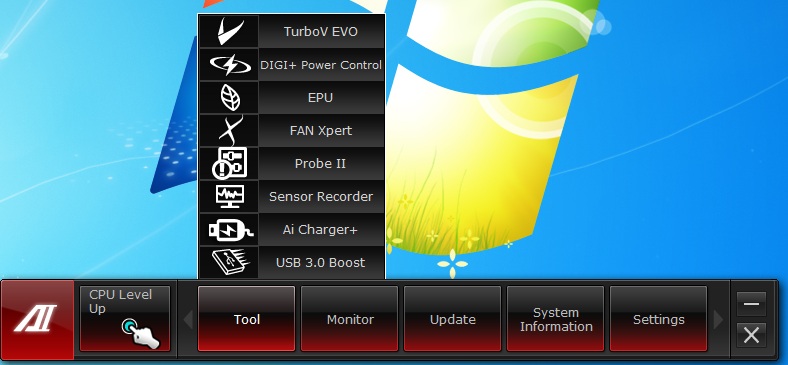Click the USB 3.0 Boost drive icon
The image size is (788, 365).
[229, 262]
